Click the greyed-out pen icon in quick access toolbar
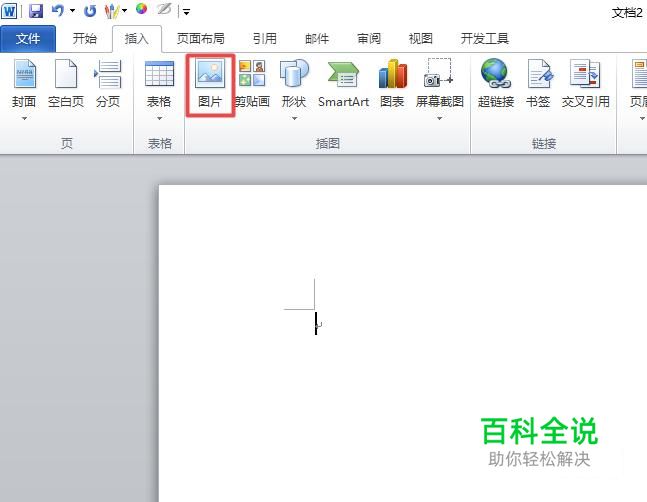Viewport: 647px width, 502px height. tap(164, 9)
